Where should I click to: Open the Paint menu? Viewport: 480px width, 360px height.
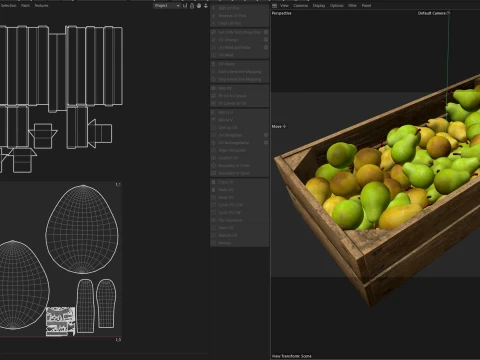(25, 6)
